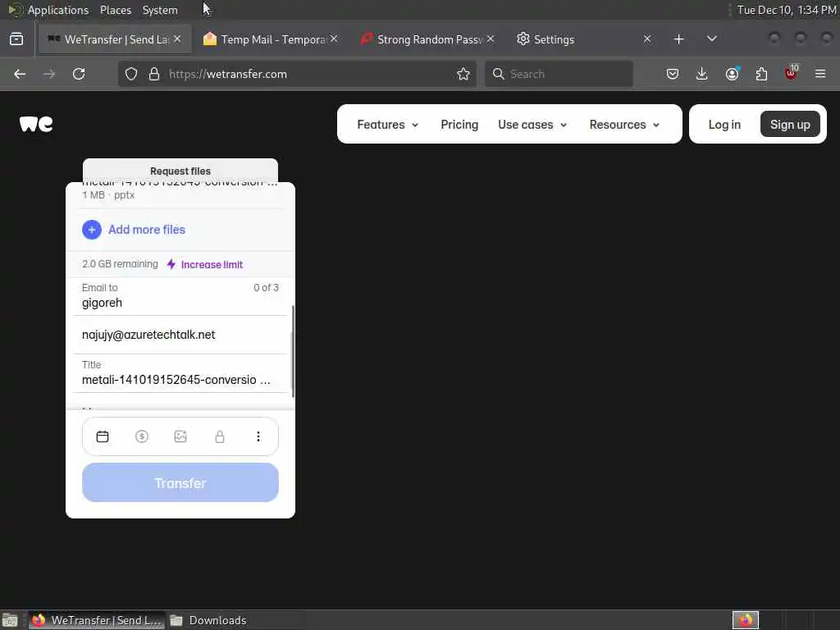Open the sell transfer dollar option
Screen dimensions: 840x630
tap(141, 436)
